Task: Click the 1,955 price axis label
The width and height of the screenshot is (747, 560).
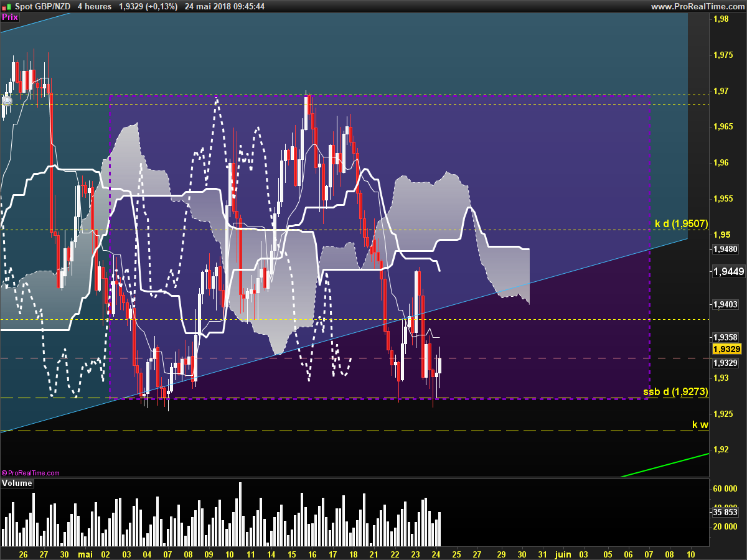Action: (x=723, y=199)
